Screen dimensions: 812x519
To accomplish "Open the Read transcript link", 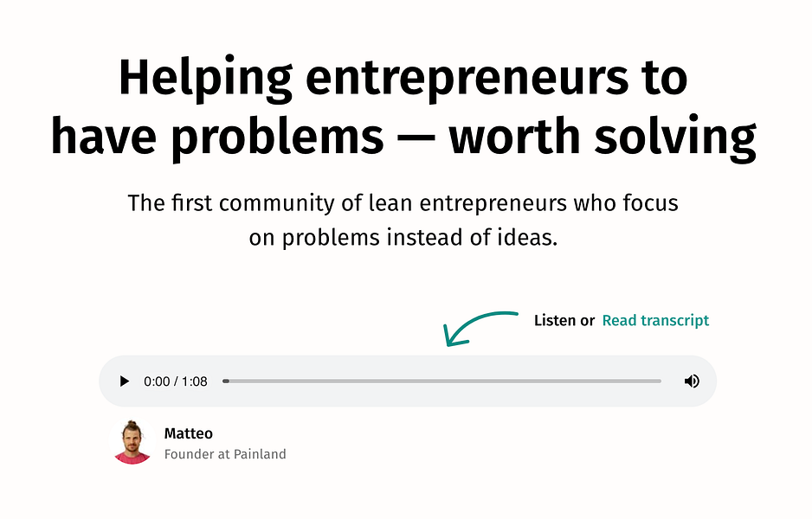I will (x=655, y=321).
